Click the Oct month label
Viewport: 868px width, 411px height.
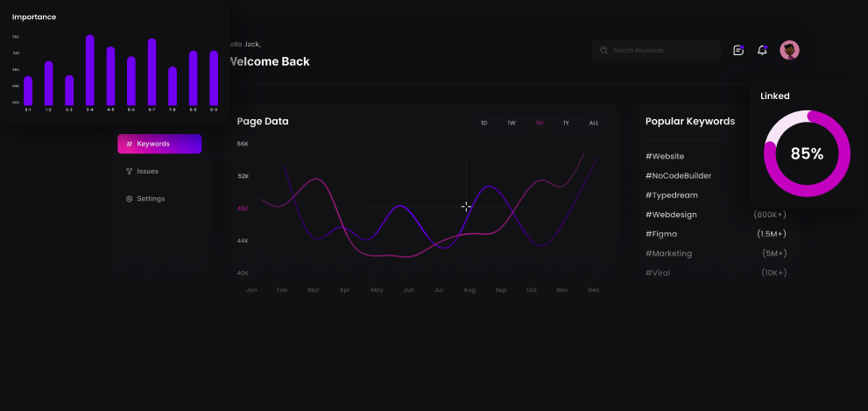point(532,290)
